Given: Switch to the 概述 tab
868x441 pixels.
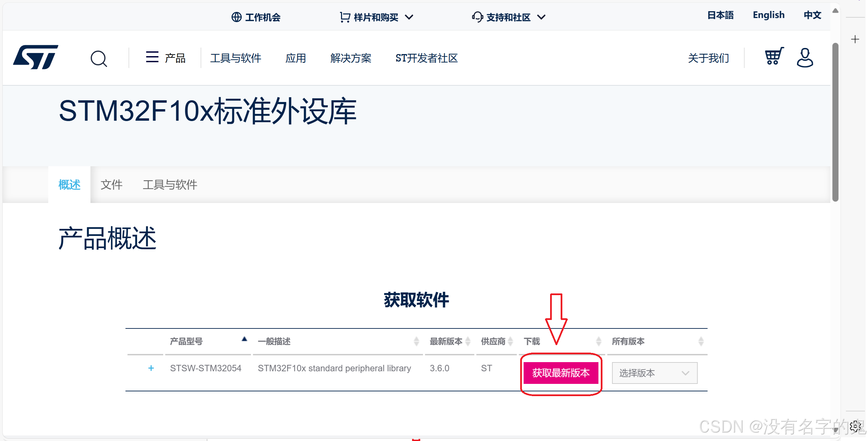Looking at the screenshot, I should tap(69, 185).
